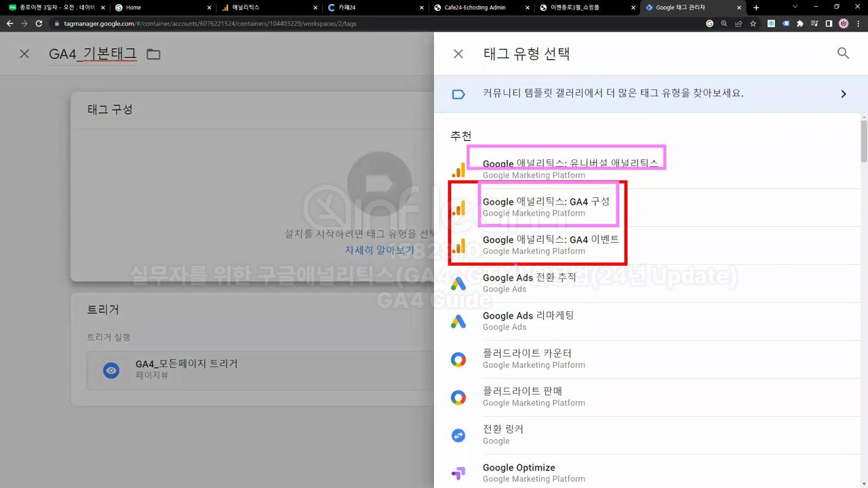This screenshot has height=488, width=868.
Task: Click Floodlight icon beside 플러드라이트 카운터
Action: (458, 359)
